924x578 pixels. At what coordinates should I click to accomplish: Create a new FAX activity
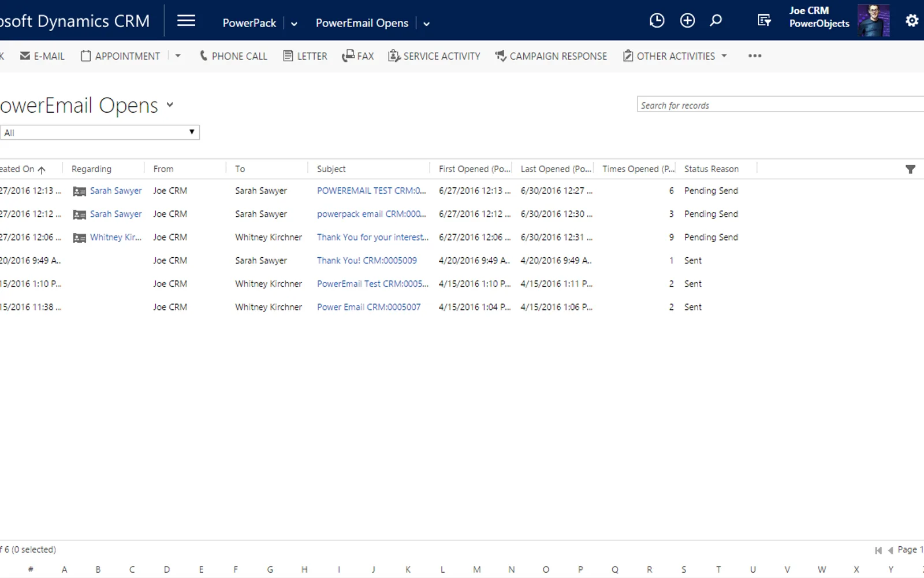pos(358,56)
